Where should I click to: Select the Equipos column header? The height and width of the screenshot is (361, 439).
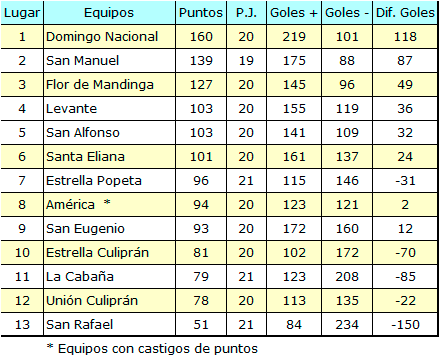coord(109,13)
